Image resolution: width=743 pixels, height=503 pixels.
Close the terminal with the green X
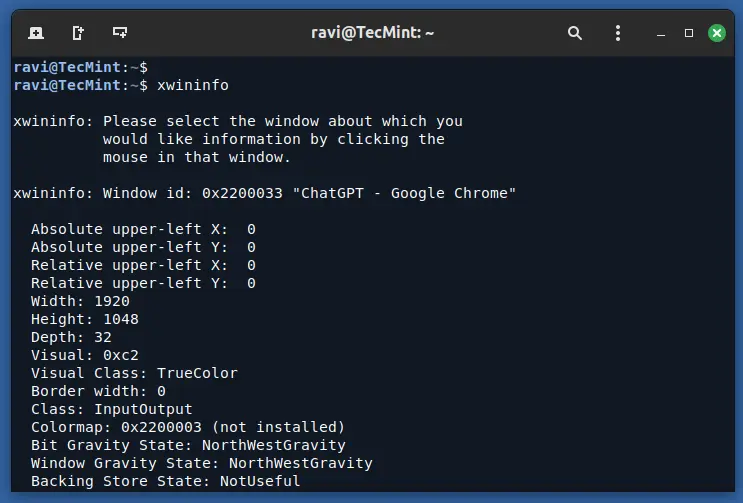pos(717,33)
